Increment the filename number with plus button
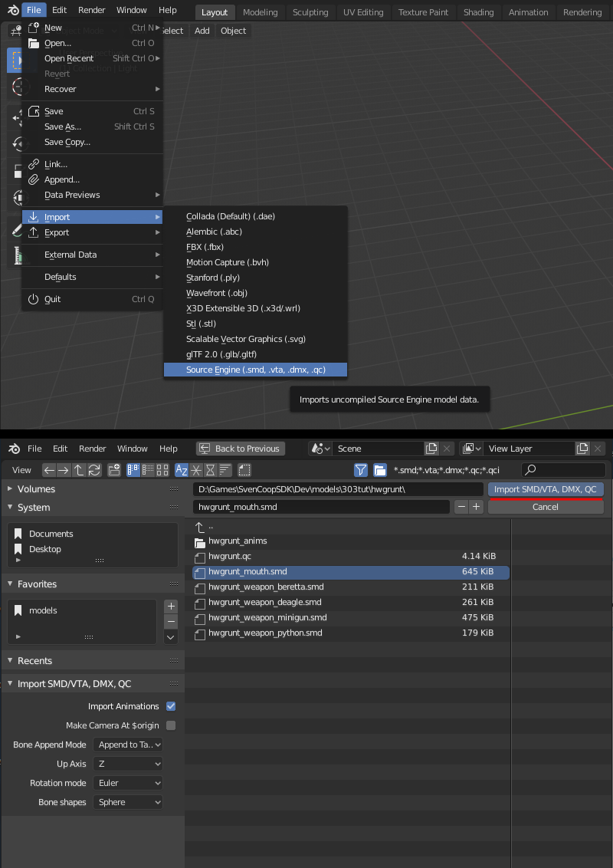 (476, 507)
